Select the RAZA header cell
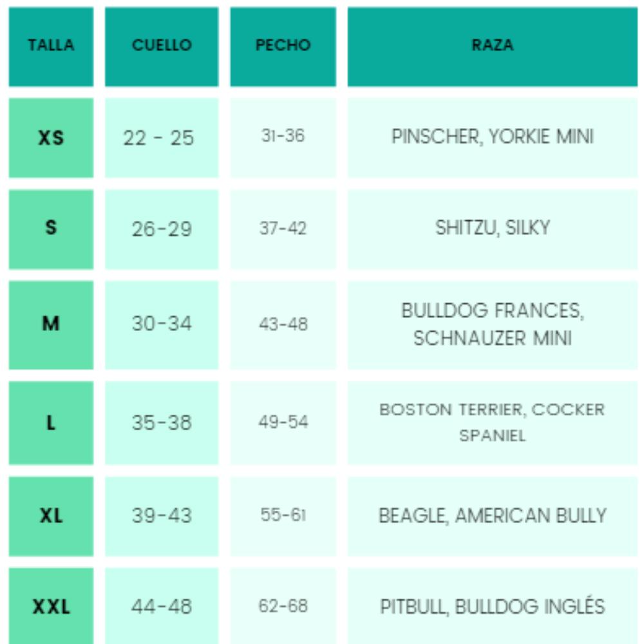 pyautogui.click(x=493, y=47)
